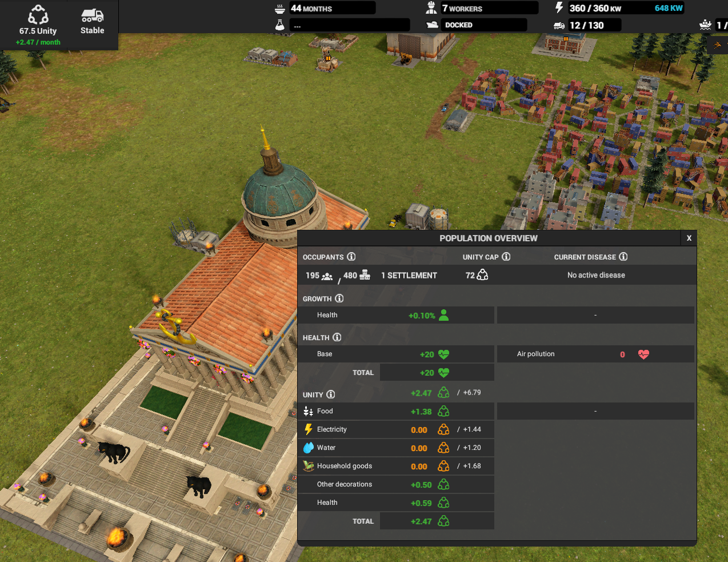Click the orange unity icon in Electricity row

(x=443, y=429)
